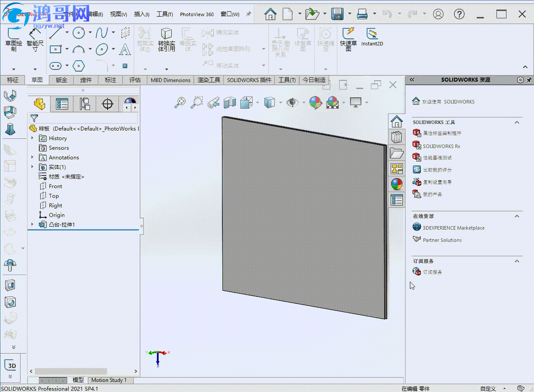Click the Print icon in top toolbar
Screen dimensions: 534x392
click(362, 14)
